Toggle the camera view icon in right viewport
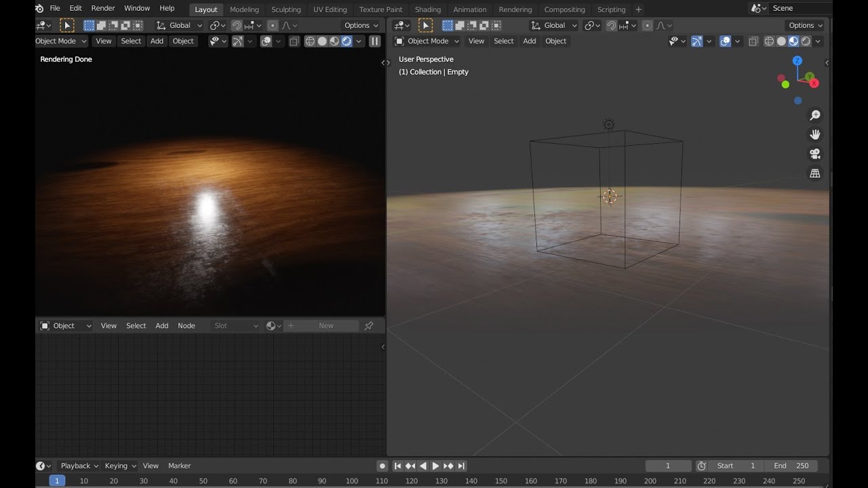This screenshot has height=488, width=868. point(815,154)
